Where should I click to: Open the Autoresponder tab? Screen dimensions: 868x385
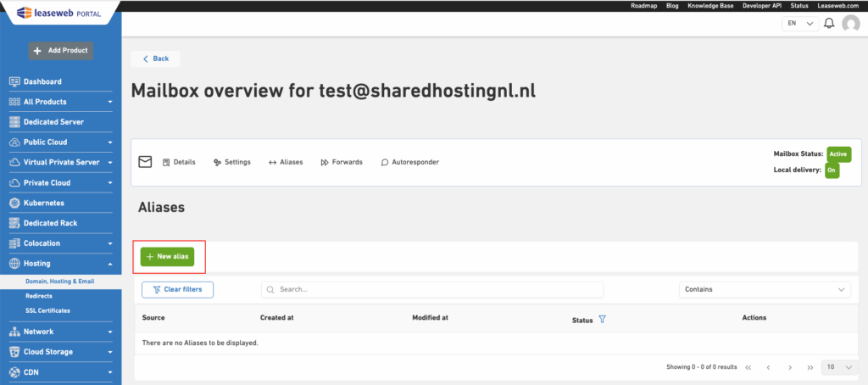410,162
